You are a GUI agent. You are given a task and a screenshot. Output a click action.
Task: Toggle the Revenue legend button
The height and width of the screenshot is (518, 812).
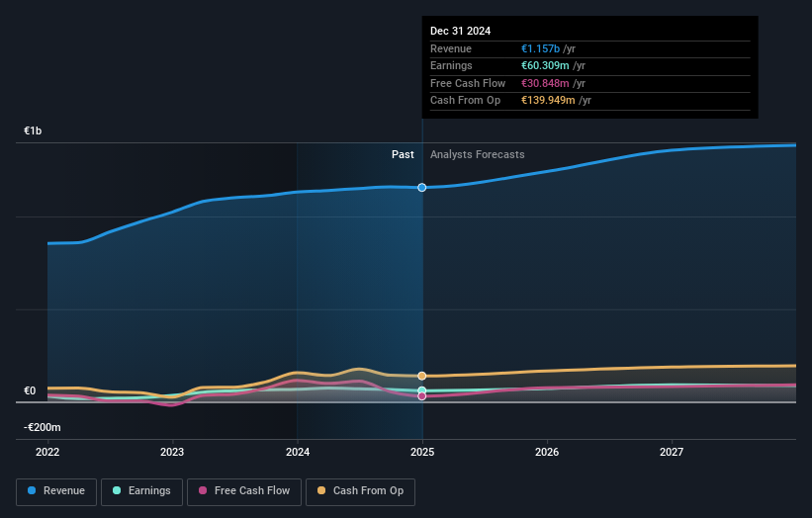point(56,491)
